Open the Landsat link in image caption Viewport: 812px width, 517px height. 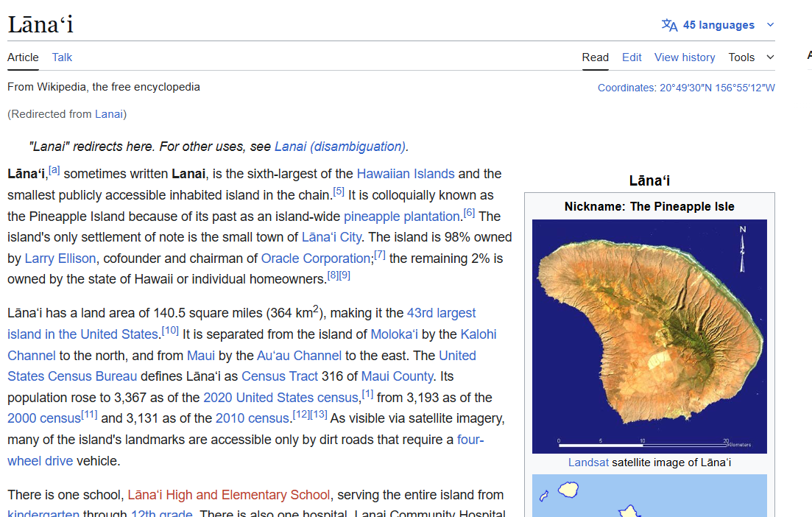(x=588, y=463)
